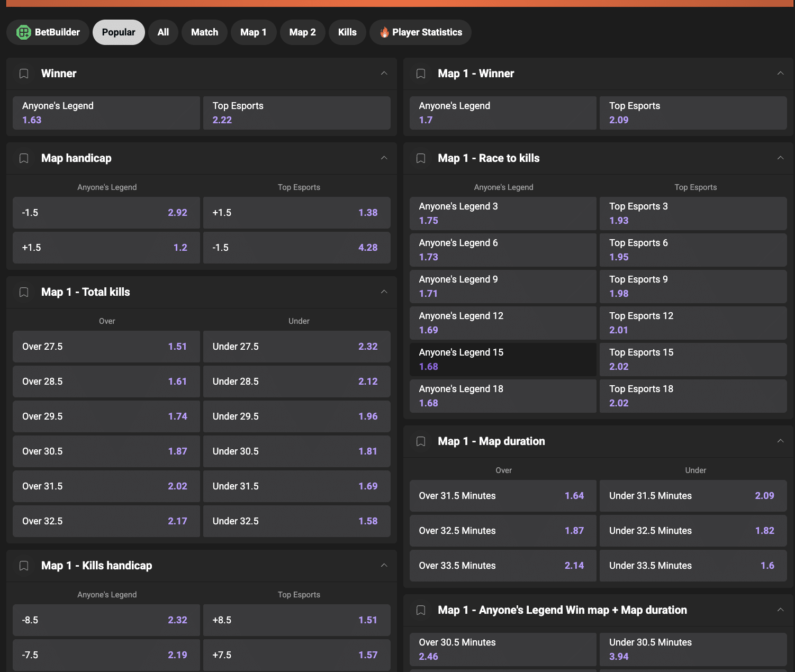This screenshot has height=672, width=795.
Task: Select +7.5 kills handicap at 1.57
Action: (297, 655)
